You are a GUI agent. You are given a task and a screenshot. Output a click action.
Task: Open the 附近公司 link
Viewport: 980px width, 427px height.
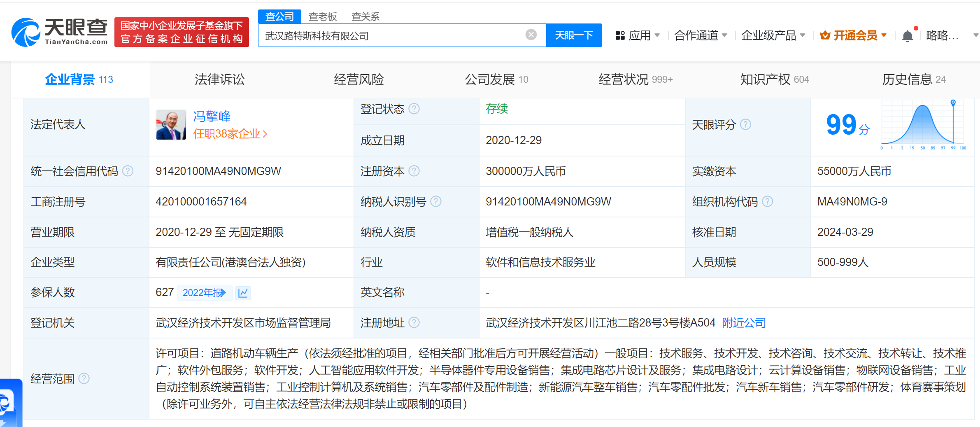[744, 323]
